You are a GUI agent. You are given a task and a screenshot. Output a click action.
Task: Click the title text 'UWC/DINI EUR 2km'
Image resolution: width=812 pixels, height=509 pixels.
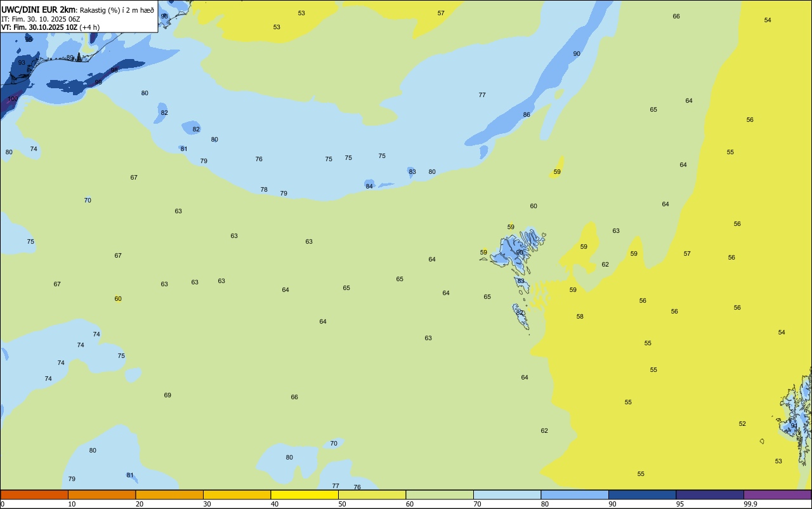[x=39, y=10]
